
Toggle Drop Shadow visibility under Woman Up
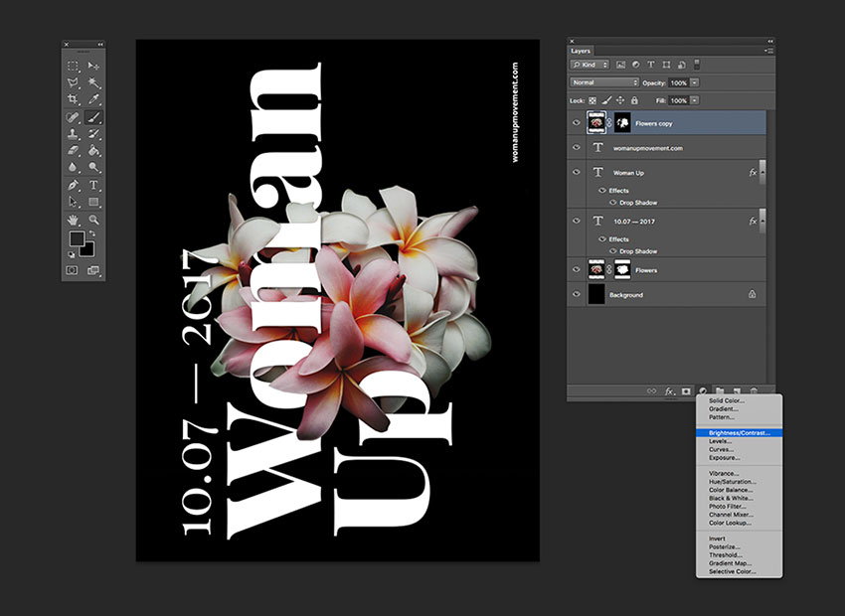(612, 203)
